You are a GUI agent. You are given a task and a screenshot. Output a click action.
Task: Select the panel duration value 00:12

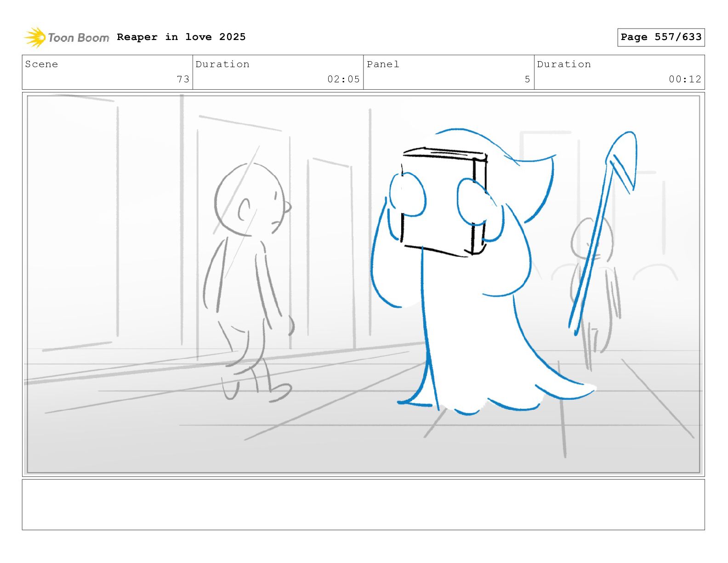tap(685, 79)
